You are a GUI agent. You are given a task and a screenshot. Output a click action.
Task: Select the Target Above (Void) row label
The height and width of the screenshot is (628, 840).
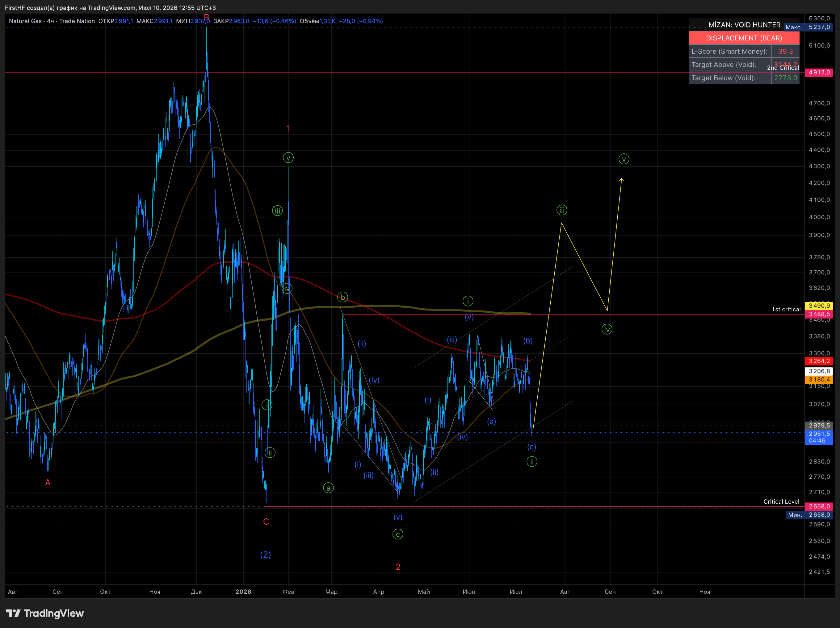point(724,64)
